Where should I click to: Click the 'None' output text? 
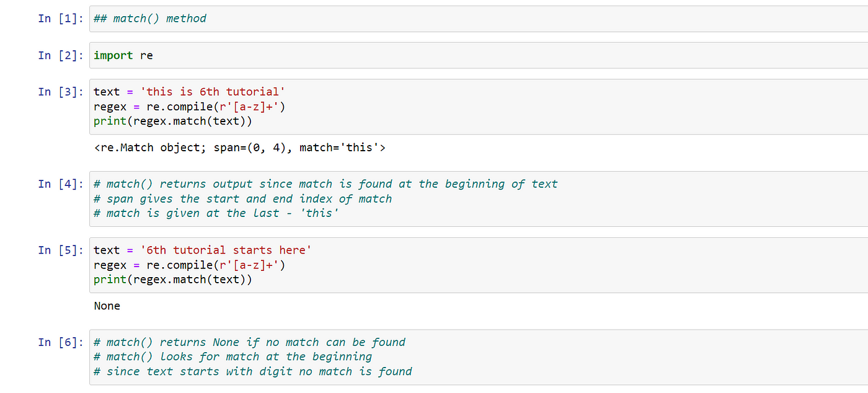(107, 306)
